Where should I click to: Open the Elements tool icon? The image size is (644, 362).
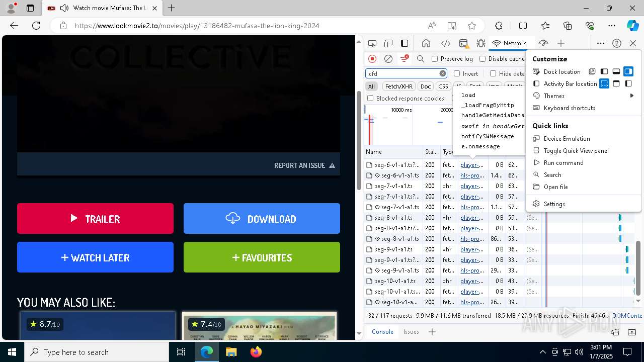point(445,43)
